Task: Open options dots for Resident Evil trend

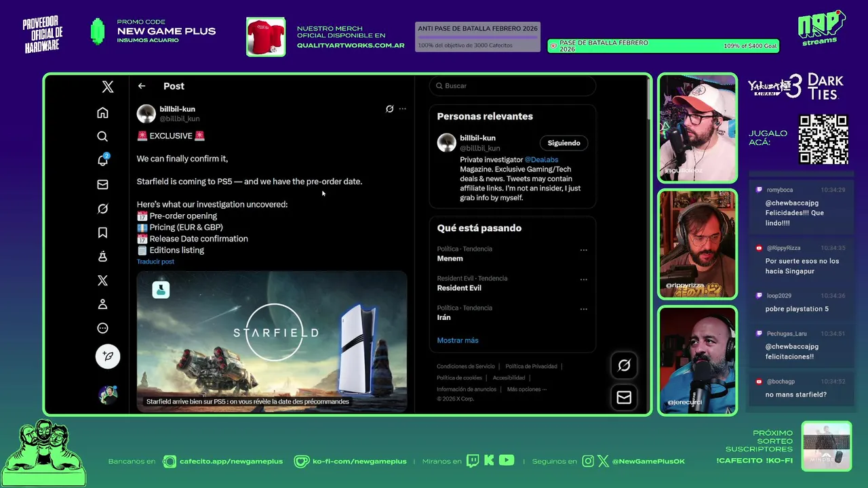Action: tap(583, 279)
